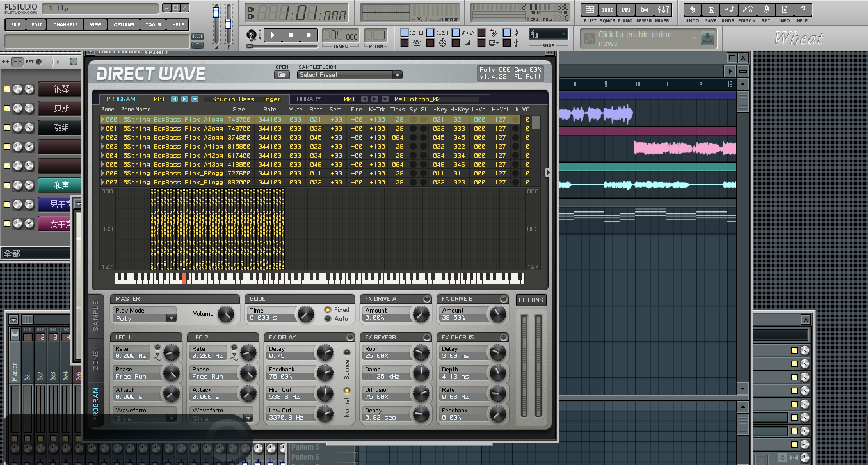Click the FX CHORUS Depth knob
Viewport: 868px width, 465px height.
click(x=497, y=373)
